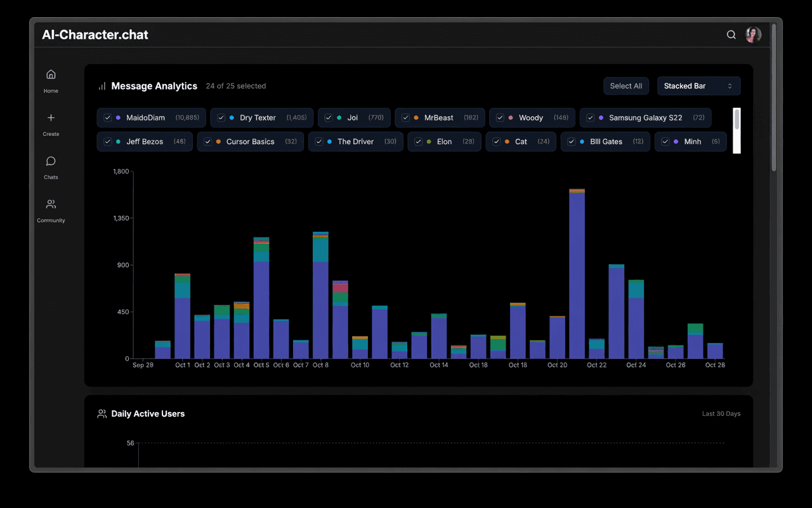Click the search magnifier icon

coord(731,35)
